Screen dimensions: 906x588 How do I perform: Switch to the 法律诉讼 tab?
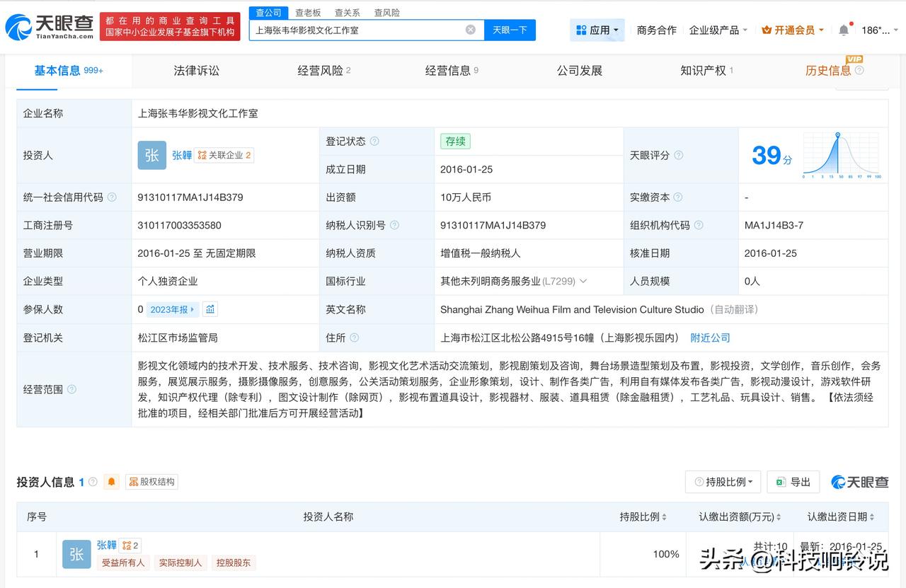[196, 71]
